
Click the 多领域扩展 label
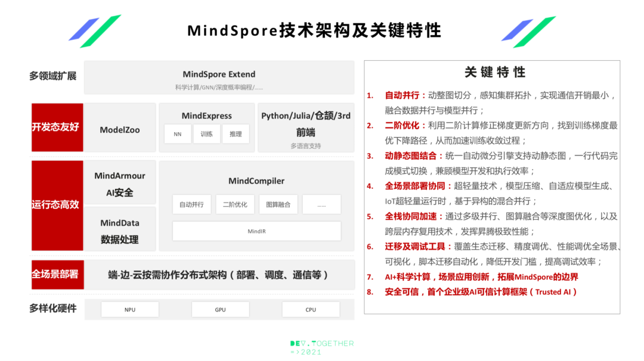pyautogui.click(x=52, y=76)
